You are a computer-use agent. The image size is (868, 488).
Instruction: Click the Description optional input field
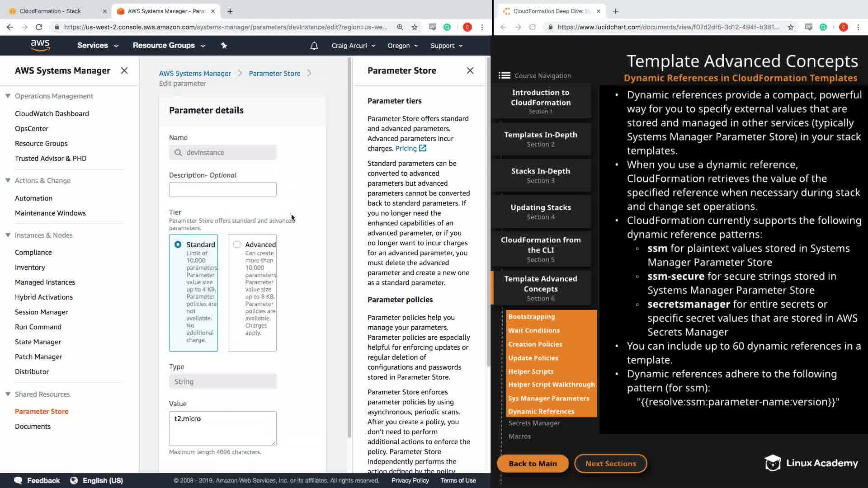click(222, 189)
